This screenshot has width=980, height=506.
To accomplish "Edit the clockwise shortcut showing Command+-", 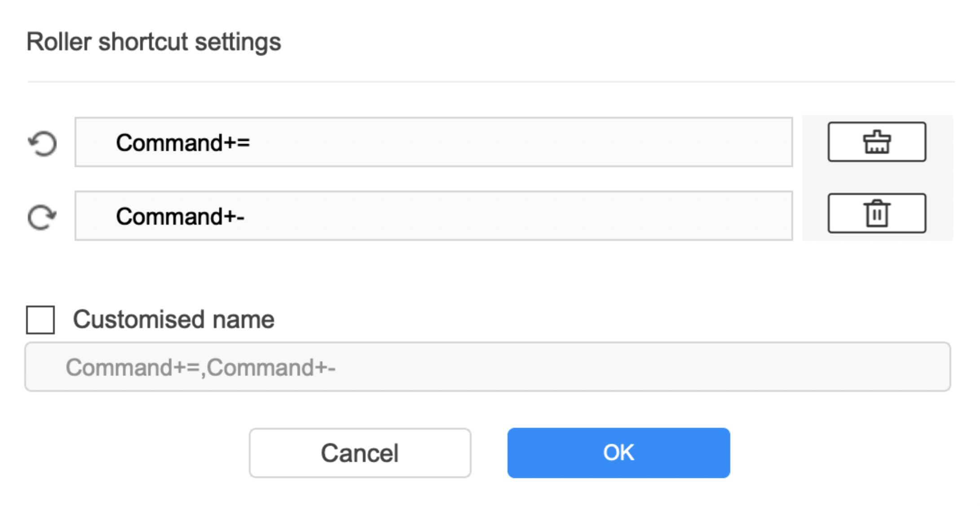I will tap(434, 216).
